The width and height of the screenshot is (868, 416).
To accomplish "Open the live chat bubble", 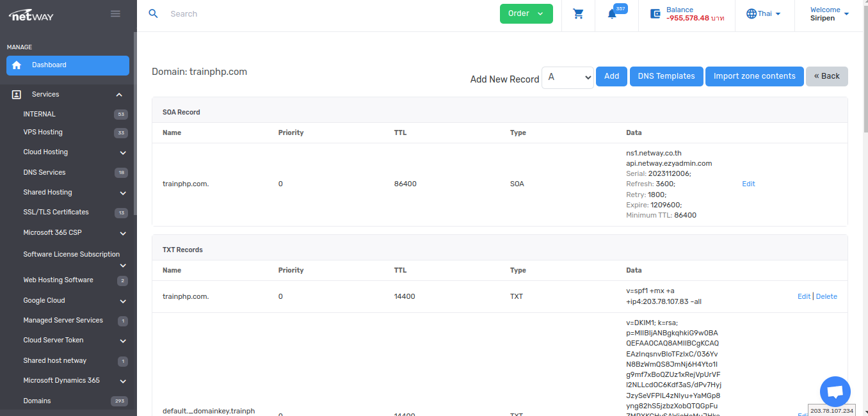I will tap(835, 392).
